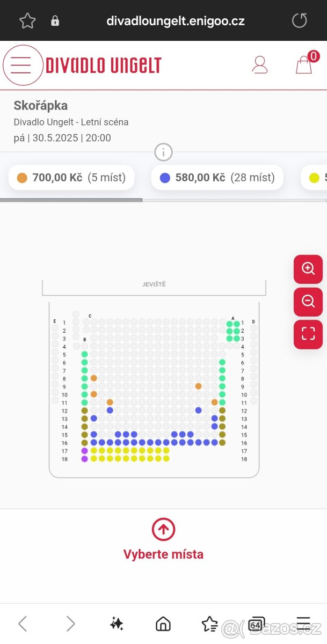This screenshot has height=644, width=327.
Task: Select the yellow price category chip
Action: 314,178
